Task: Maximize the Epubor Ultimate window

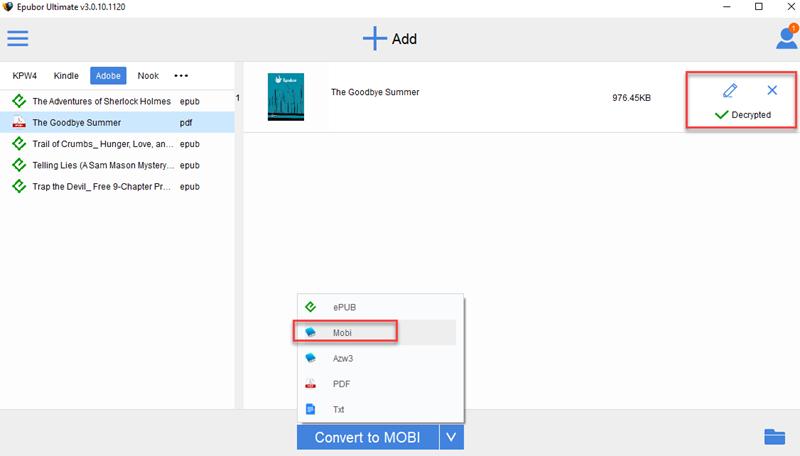Action: point(759,7)
